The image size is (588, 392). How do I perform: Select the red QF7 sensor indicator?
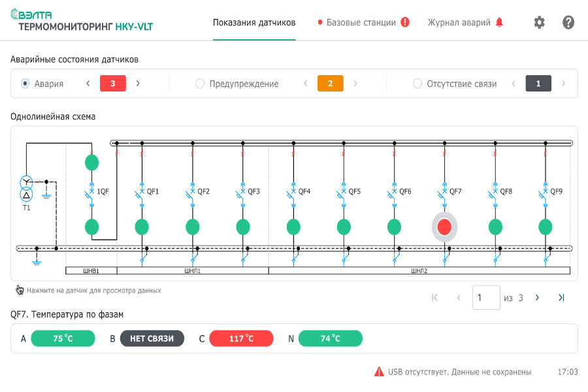(x=444, y=227)
